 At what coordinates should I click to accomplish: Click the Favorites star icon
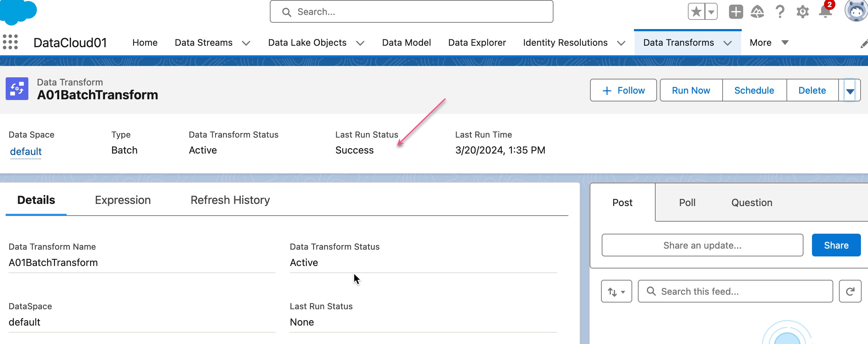(x=696, y=12)
